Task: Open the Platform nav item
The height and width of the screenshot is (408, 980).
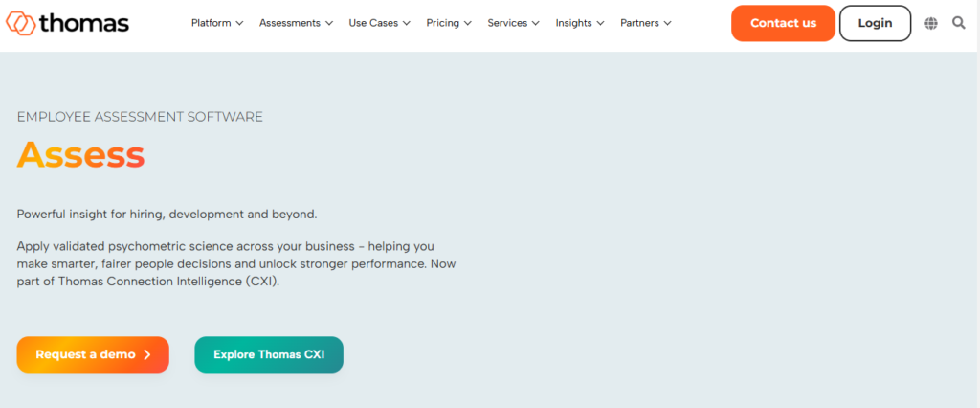Action: [x=212, y=23]
